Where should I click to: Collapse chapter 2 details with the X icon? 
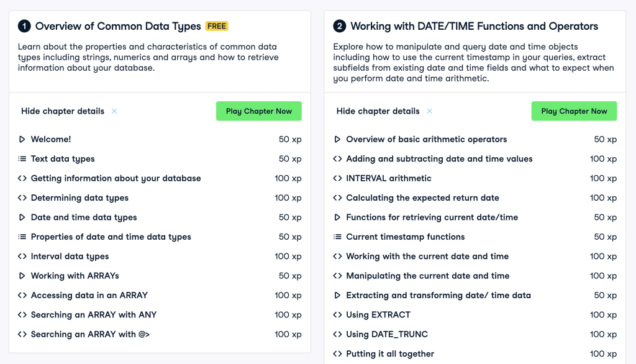(x=429, y=111)
